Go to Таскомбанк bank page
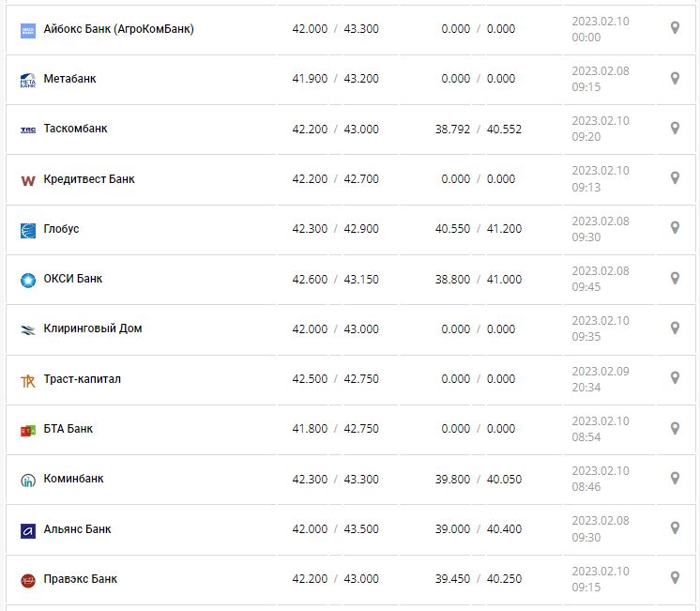 (x=75, y=129)
